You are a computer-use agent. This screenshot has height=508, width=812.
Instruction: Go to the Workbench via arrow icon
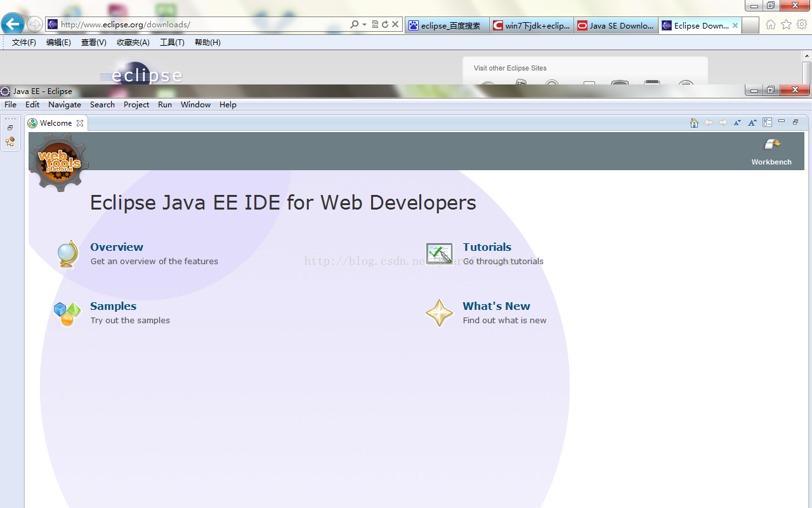pos(771,145)
